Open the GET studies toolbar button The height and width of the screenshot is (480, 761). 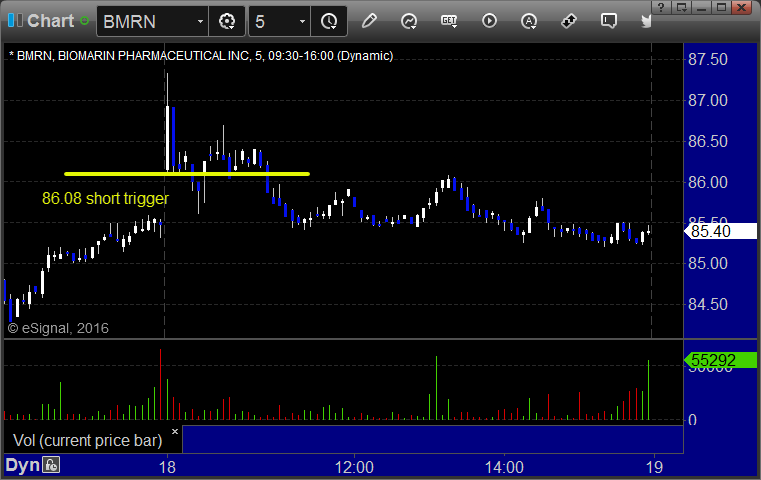point(449,20)
